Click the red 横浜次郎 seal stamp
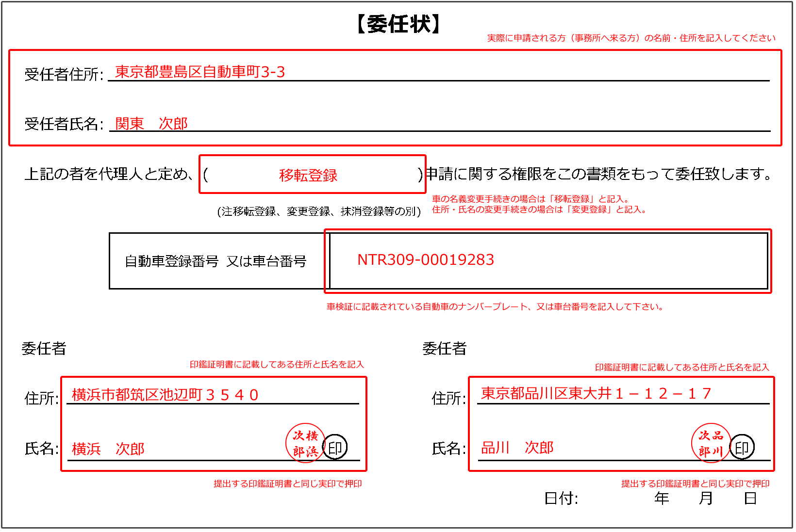The image size is (796, 532). pos(305,443)
